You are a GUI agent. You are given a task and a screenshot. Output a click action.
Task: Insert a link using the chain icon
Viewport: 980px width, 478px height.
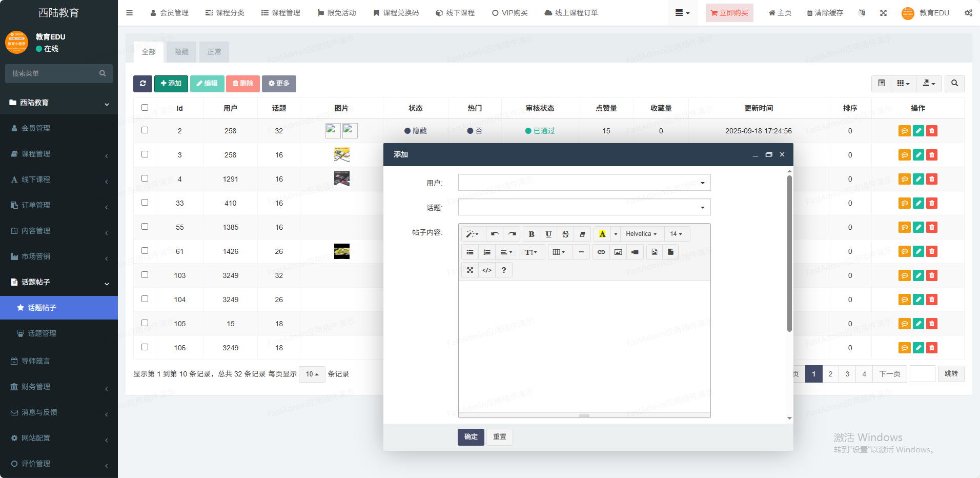point(601,252)
